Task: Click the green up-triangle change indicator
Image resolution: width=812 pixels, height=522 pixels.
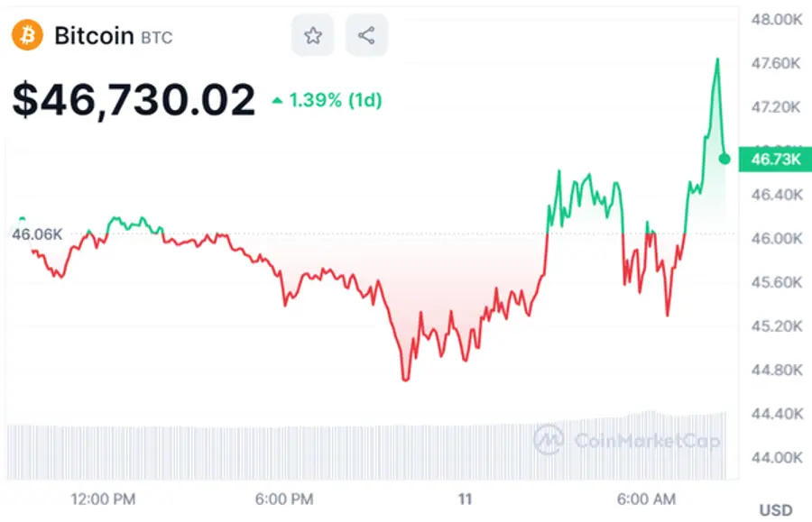Action: 277,101
